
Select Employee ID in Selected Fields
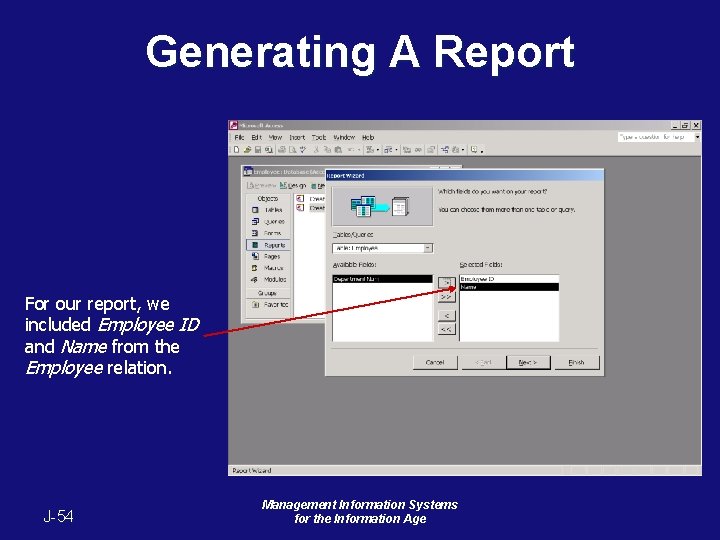pyautogui.click(x=509, y=279)
